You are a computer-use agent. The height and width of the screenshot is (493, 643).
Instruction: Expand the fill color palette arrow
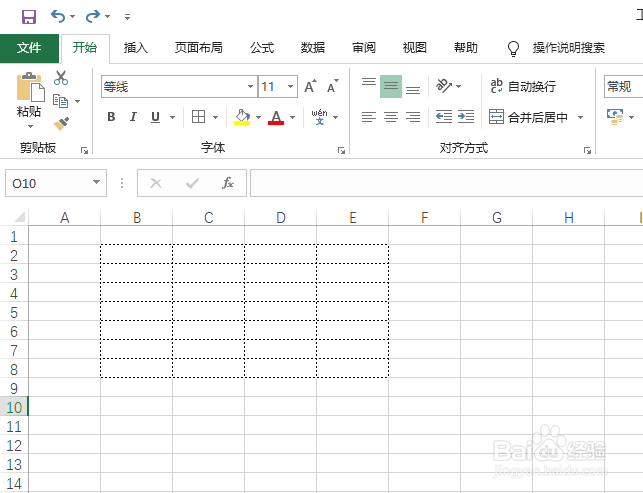tap(258, 117)
